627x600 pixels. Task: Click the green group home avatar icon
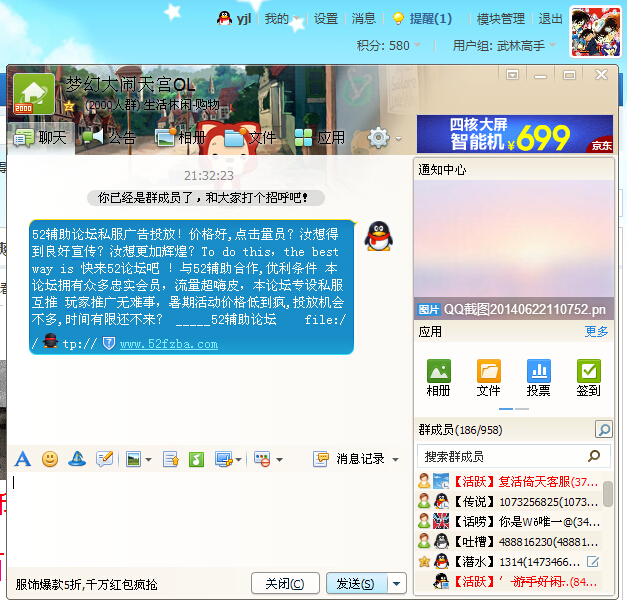pyautogui.click(x=34, y=94)
